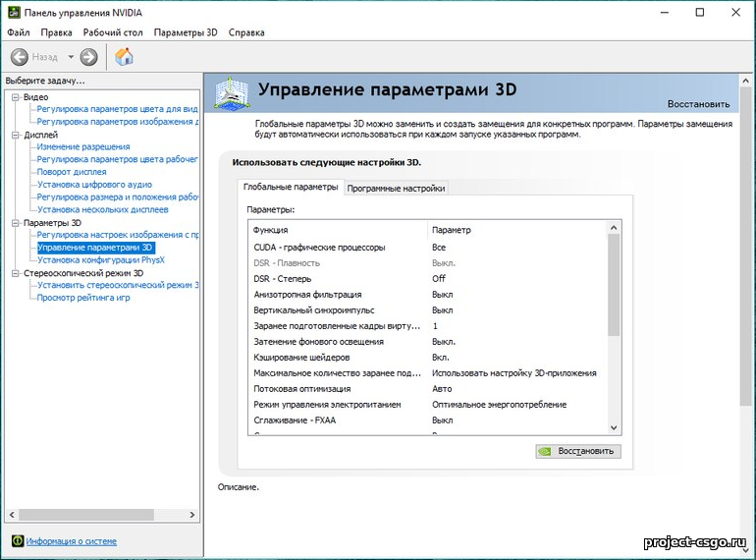This screenshot has height=560, width=756.
Task: Select Заранее подготовленные кадры row
Action: [x=426, y=326]
